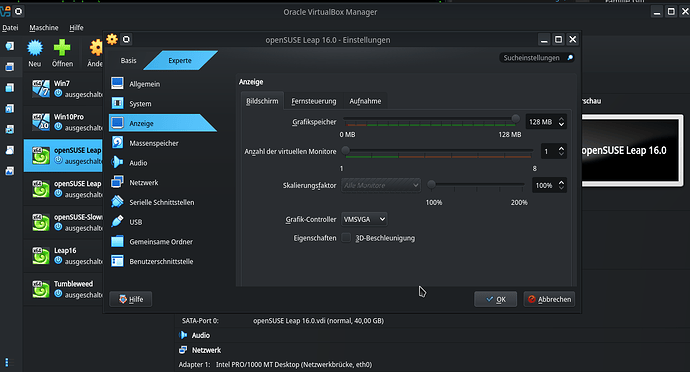Click the Audio section icon in Manager details
The height and width of the screenshot is (372, 690).
(x=183, y=335)
